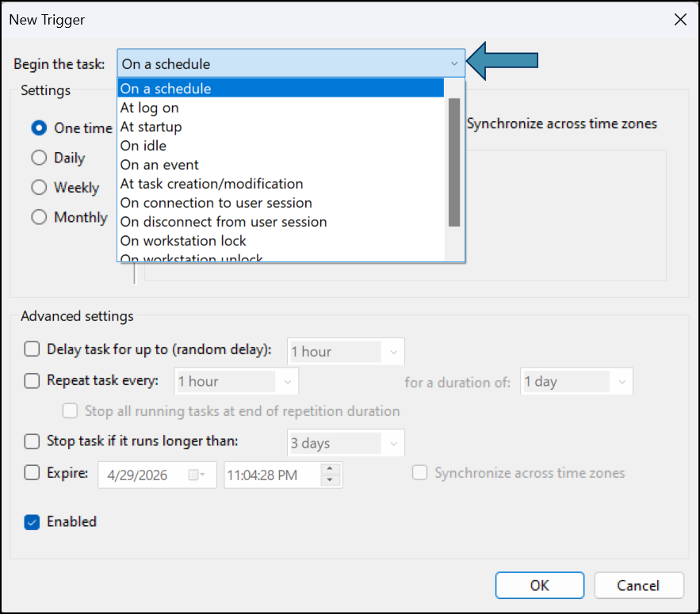
Task: Click the dropdown list scrollbar
Action: click(x=454, y=162)
